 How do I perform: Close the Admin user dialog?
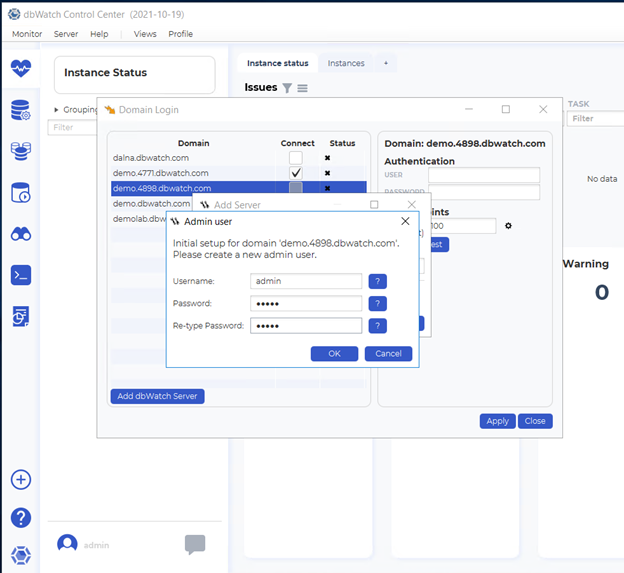(405, 221)
